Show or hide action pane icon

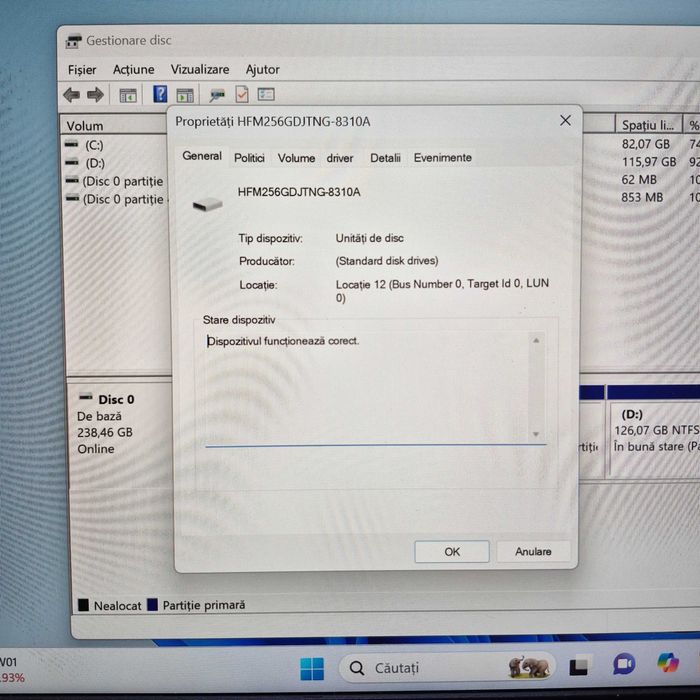pyautogui.click(x=184, y=95)
